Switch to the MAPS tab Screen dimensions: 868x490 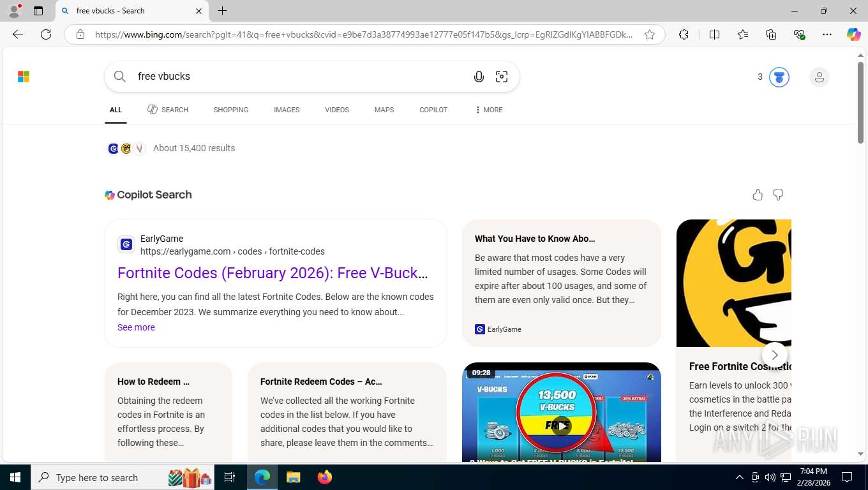tap(384, 110)
